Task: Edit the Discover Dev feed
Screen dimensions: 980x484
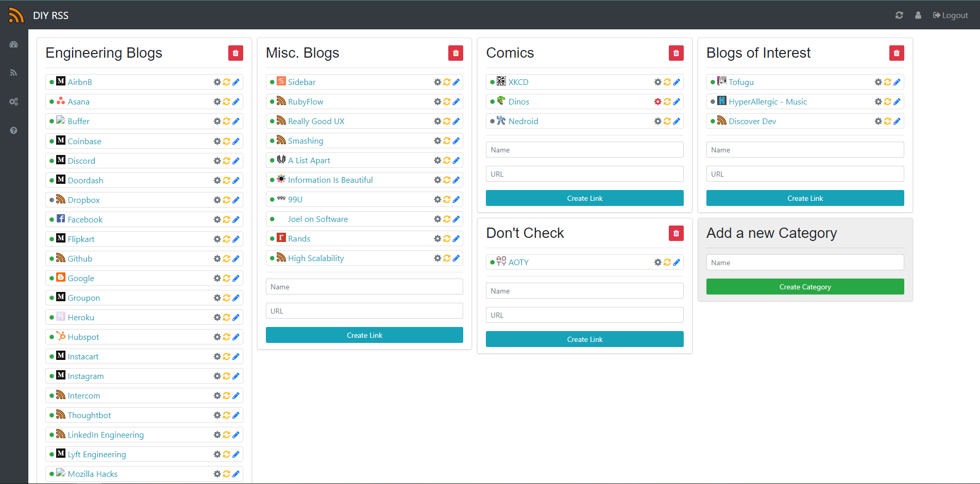Action: (897, 121)
